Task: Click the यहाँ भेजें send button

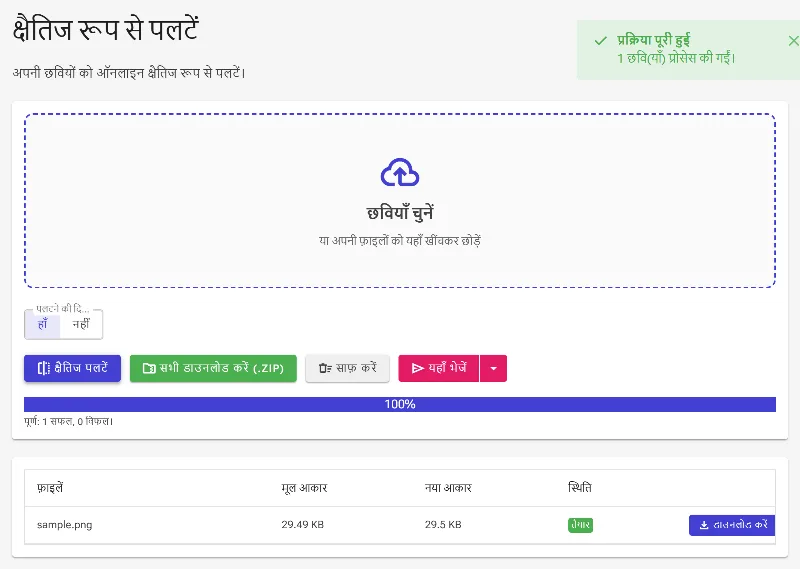Action: click(439, 368)
